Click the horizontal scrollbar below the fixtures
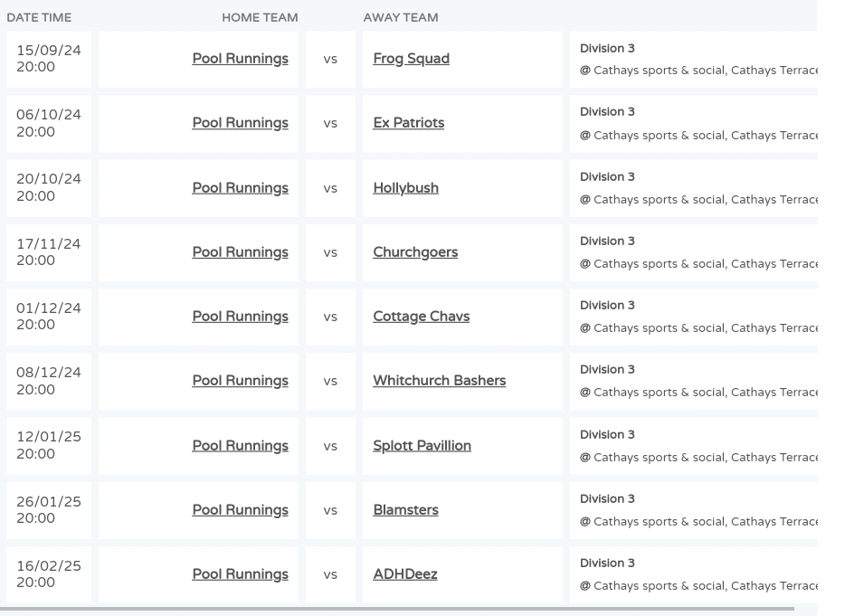The height and width of the screenshot is (616, 845). 397,609
